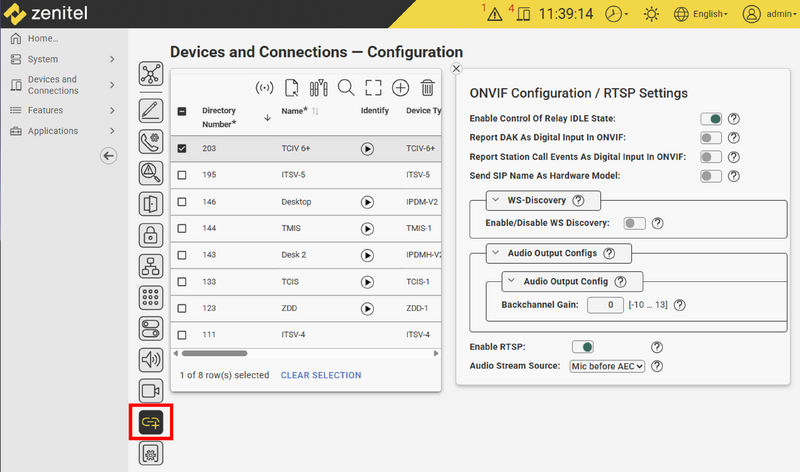The width and height of the screenshot is (800, 472).
Task: Toggle Send SIP Name As Hardware Model
Action: 711,176
